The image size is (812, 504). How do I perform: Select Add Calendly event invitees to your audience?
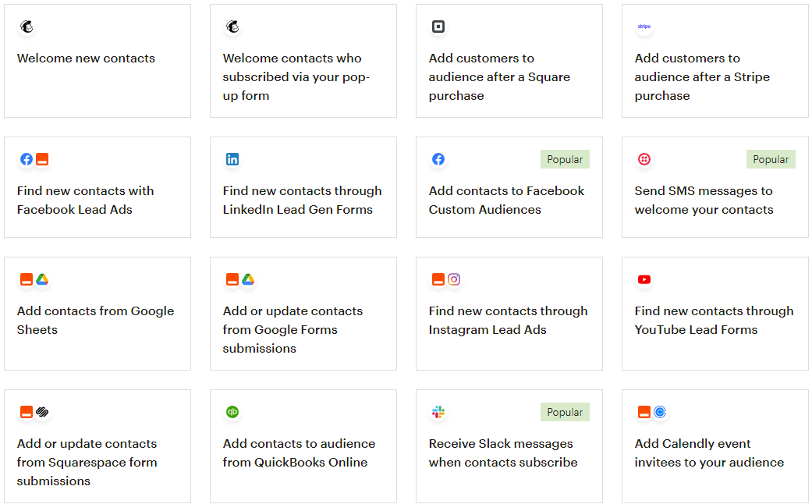[714, 446]
